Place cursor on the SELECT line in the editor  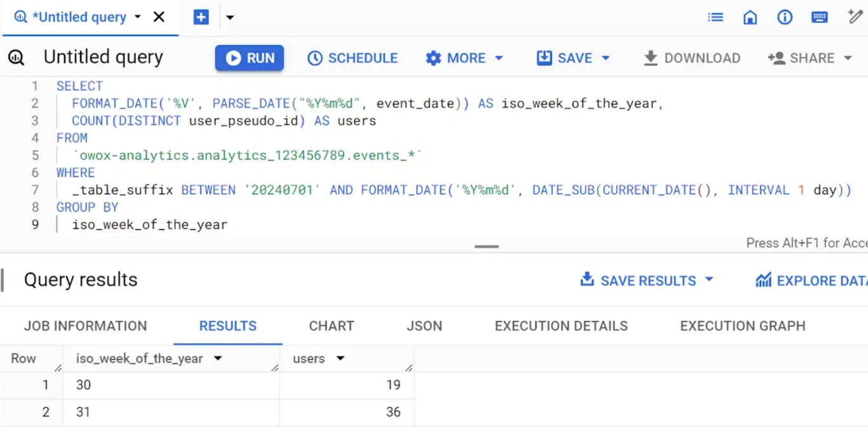(x=79, y=86)
